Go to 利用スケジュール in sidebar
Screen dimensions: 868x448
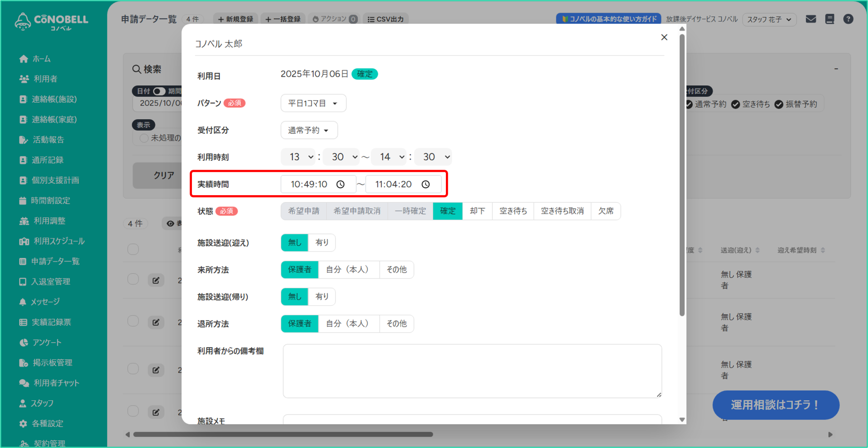click(59, 241)
